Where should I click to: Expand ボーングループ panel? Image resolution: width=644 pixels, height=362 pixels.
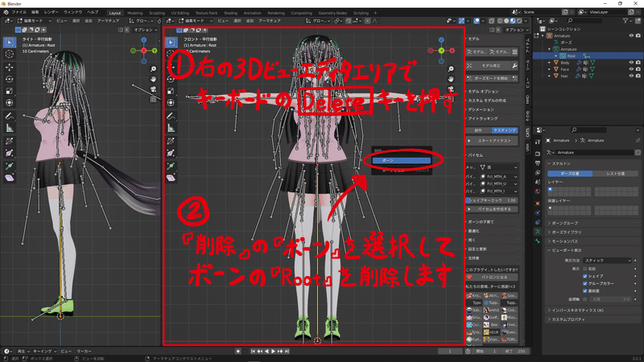point(592,223)
